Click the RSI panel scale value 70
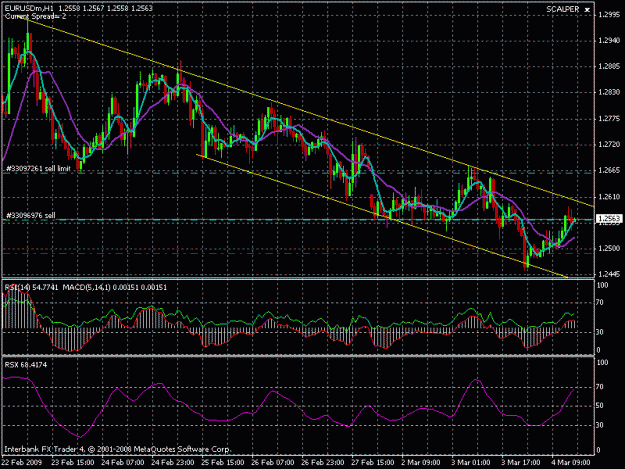This screenshot has width=625, height=469. (x=600, y=302)
